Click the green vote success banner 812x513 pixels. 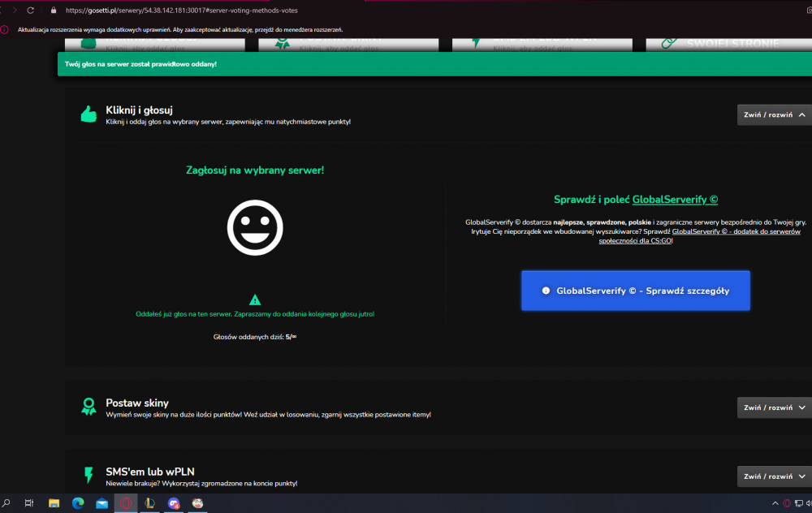click(x=434, y=64)
